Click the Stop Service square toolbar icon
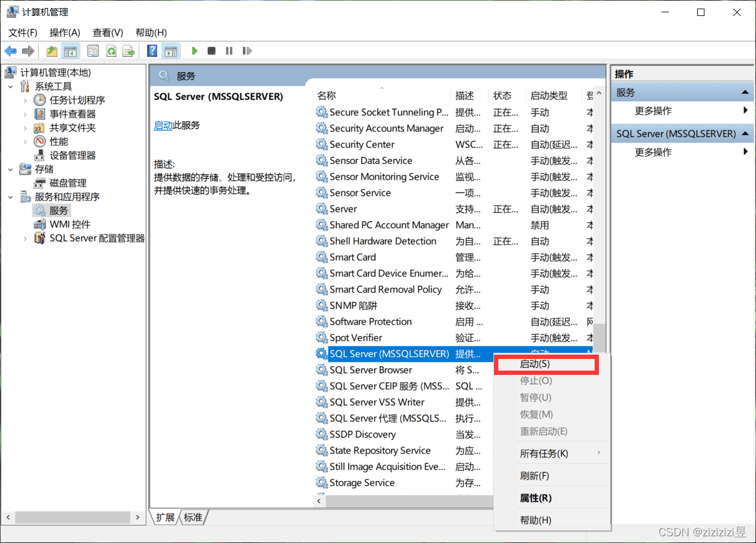 [212, 51]
